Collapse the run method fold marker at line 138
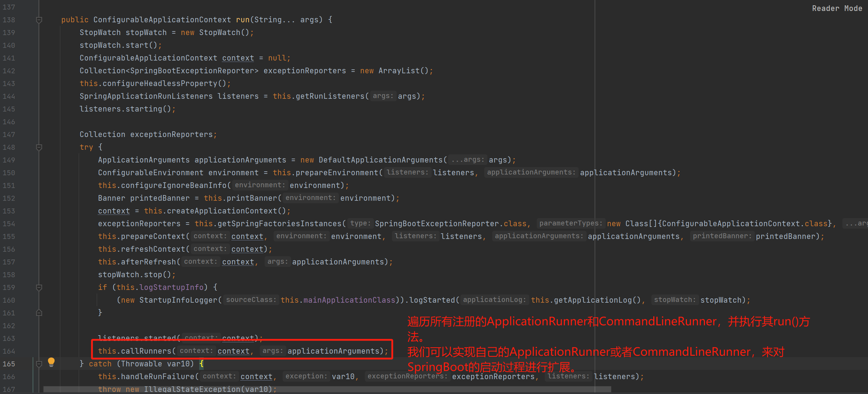868x394 pixels. click(39, 20)
